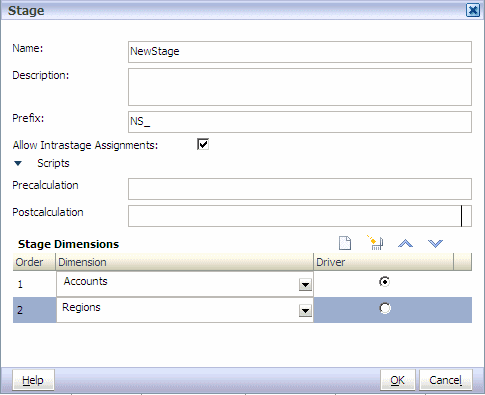Move the selected dimension down with the arrow
This screenshot has height=395, width=485.
[x=435, y=244]
